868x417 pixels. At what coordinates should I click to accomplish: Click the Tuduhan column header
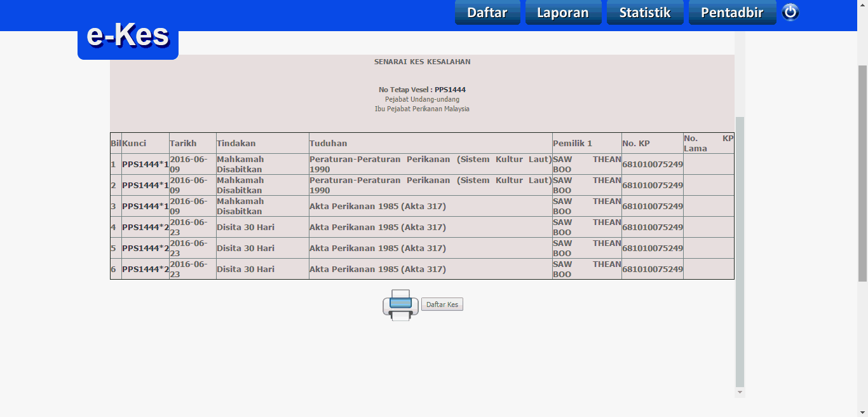[329, 143]
